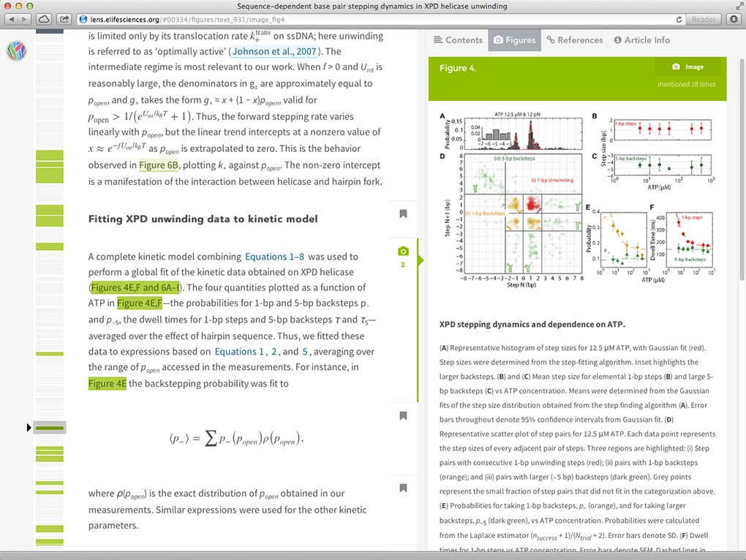Click the eLife Lens logo icon
Screen dimensions: 746x560
pos(16,51)
